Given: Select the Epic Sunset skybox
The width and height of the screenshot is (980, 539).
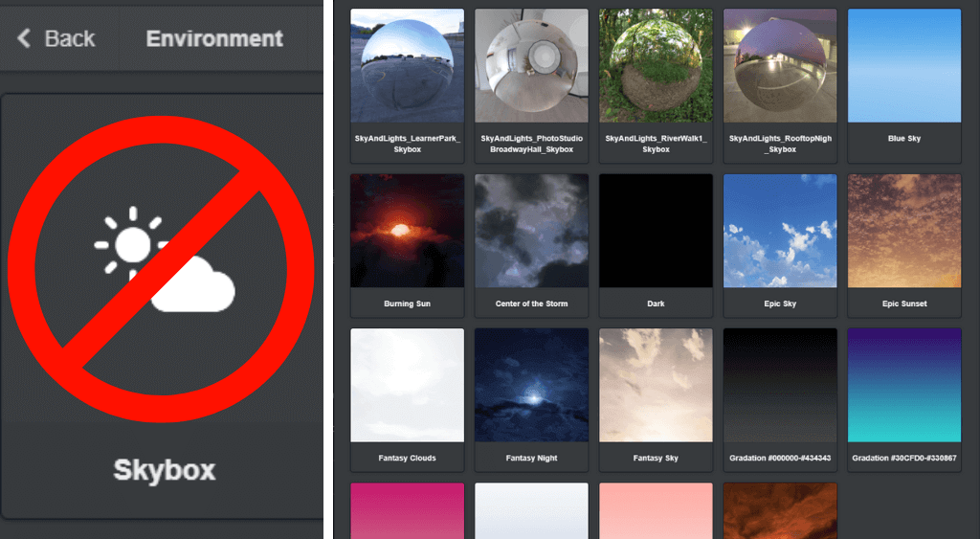Looking at the screenshot, I should coord(903,231).
